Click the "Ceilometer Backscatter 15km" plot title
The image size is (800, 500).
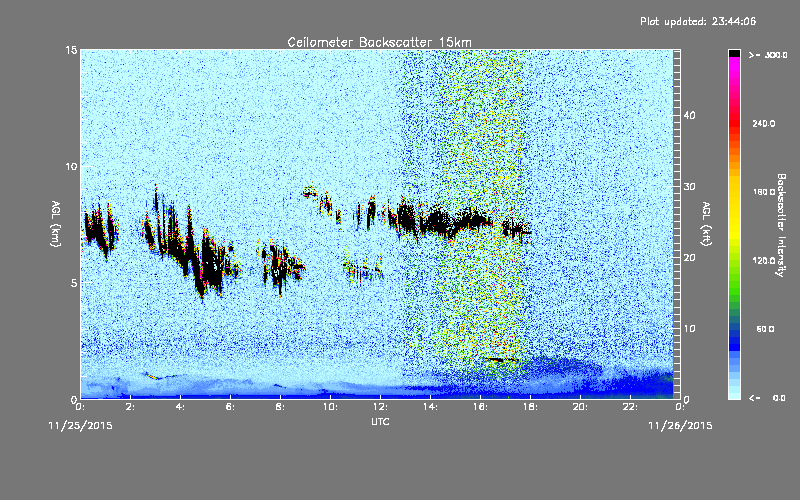click(x=379, y=42)
